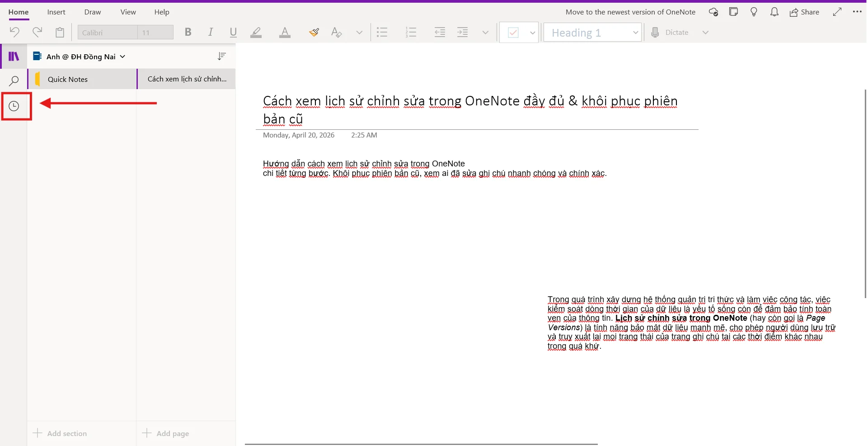
Task: Add a new page
Action: pyautogui.click(x=166, y=433)
